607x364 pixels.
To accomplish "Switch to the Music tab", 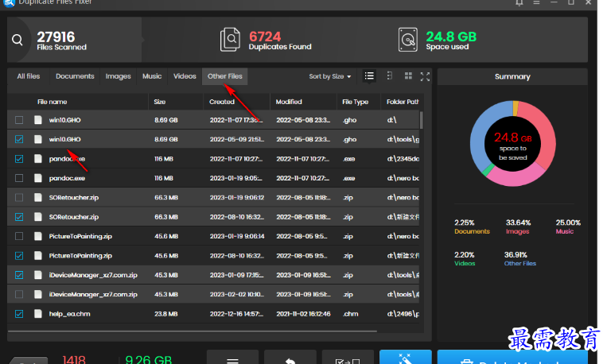I will pos(152,76).
